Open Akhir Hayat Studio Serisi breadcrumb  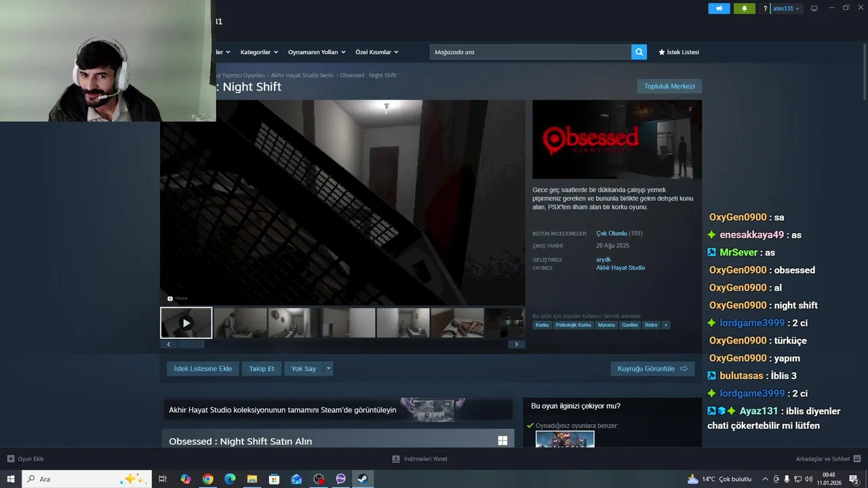(302, 75)
